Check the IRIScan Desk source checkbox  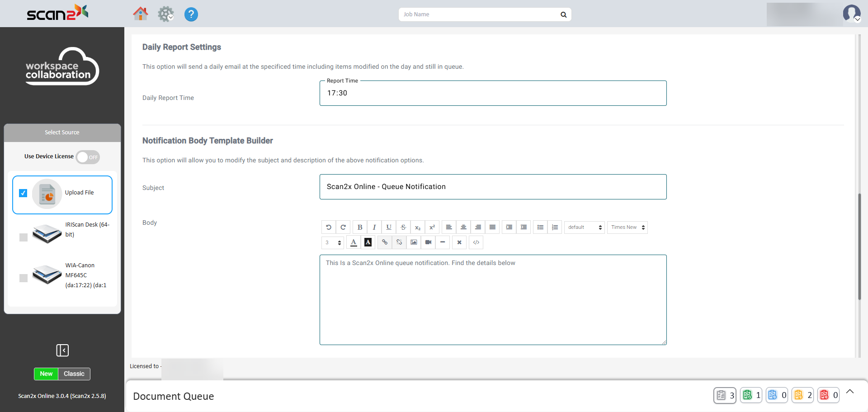(x=24, y=237)
